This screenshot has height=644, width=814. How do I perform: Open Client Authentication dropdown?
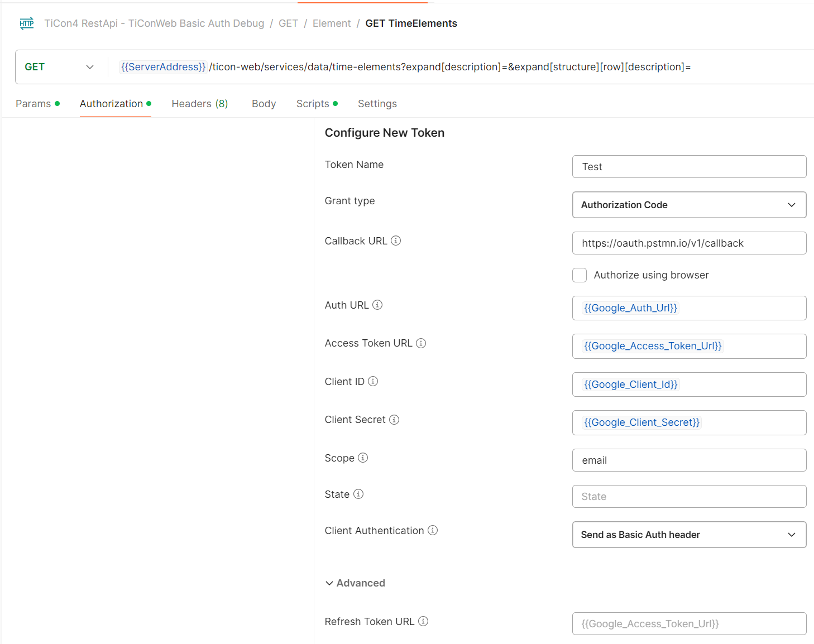[x=689, y=535]
